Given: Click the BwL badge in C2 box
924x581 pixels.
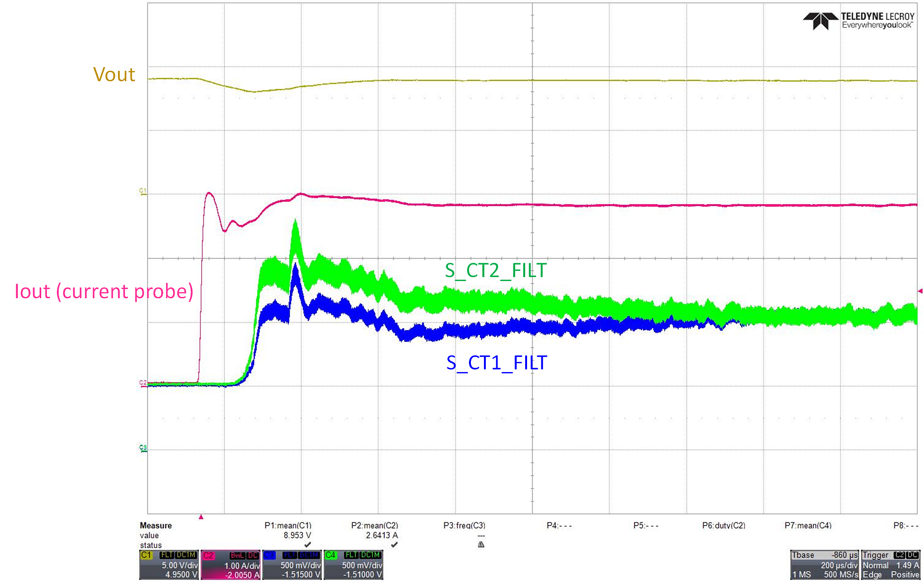Looking at the screenshot, I should coord(238,555).
